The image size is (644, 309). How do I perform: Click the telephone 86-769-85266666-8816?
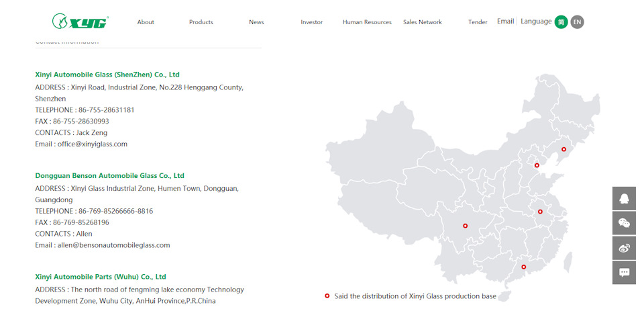116,211
